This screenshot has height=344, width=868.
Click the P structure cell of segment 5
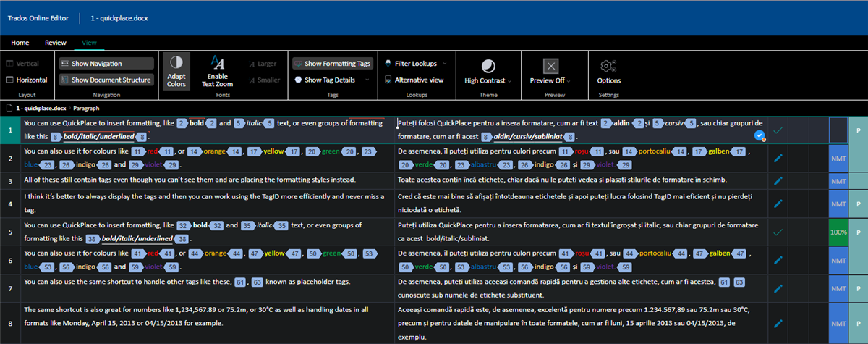(x=859, y=232)
